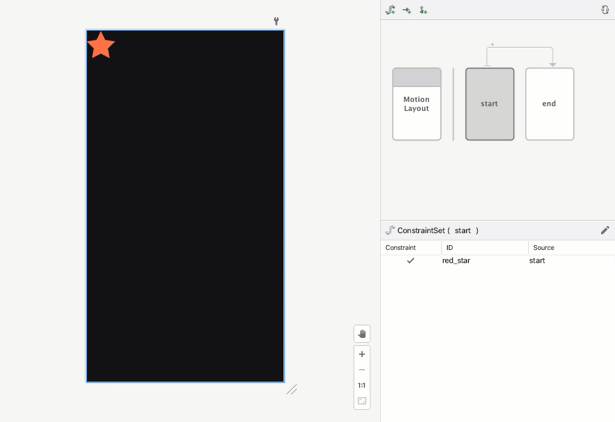Click the Create Transition arrow icon
Image resolution: width=615 pixels, height=422 pixels.
click(407, 10)
